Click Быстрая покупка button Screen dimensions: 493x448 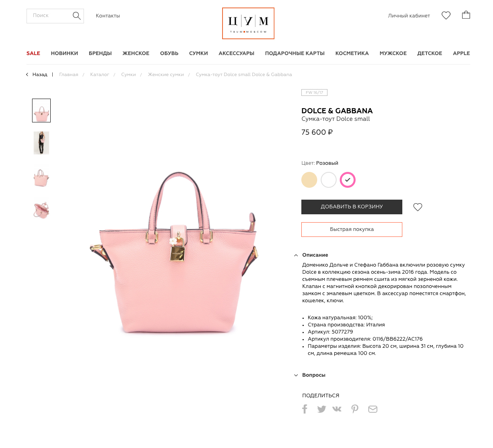click(352, 229)
